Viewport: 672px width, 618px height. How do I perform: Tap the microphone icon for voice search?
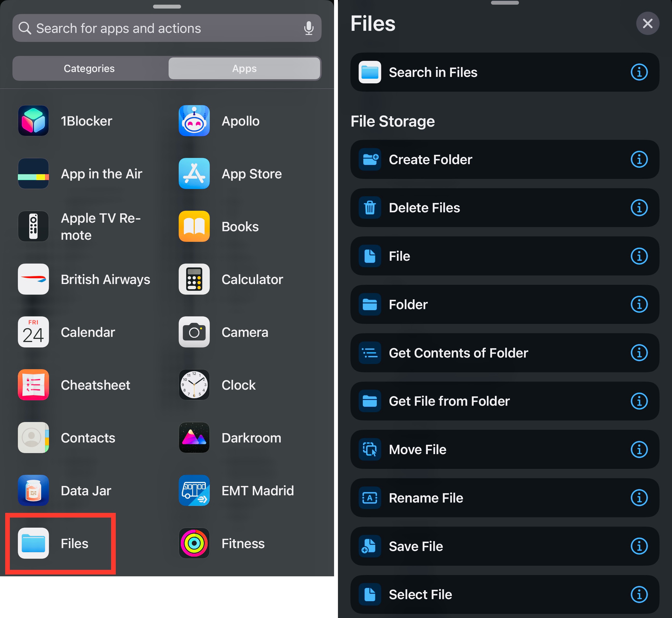coord(309,28)
